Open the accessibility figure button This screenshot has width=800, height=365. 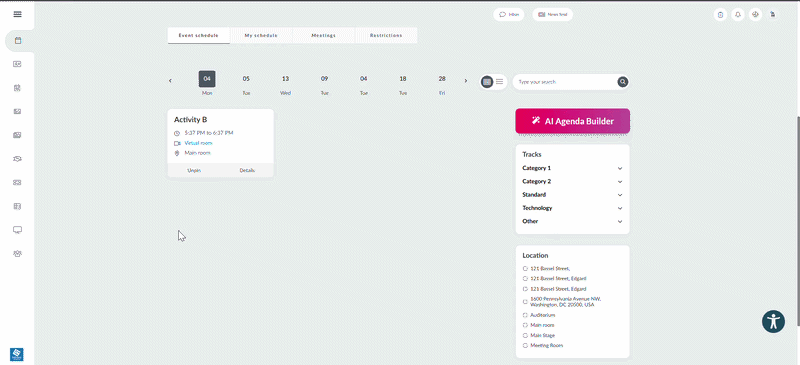(x=773, y=322)
